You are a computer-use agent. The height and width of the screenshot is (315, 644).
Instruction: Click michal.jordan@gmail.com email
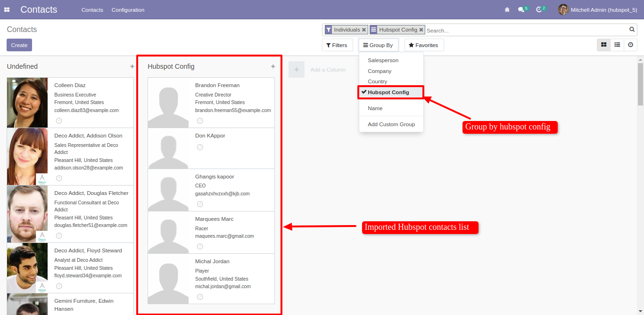pyautogui.click(x=223, y=286)
